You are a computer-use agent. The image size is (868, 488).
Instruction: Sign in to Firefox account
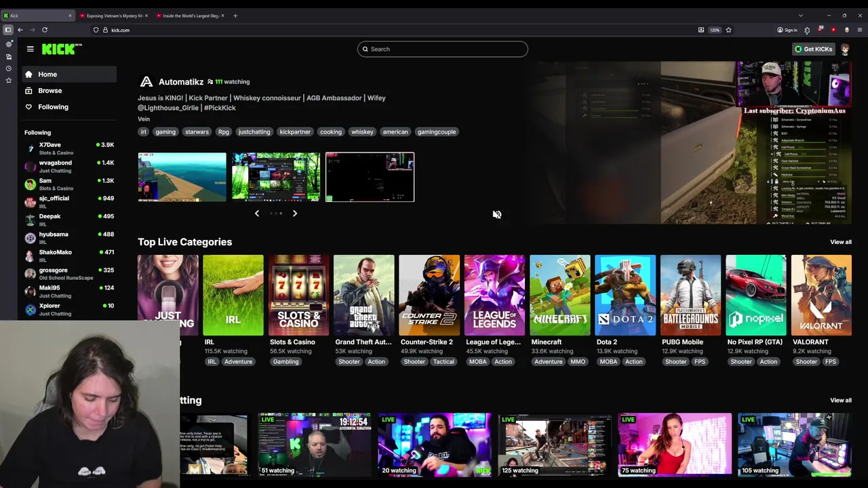click(x=787, y=30)
